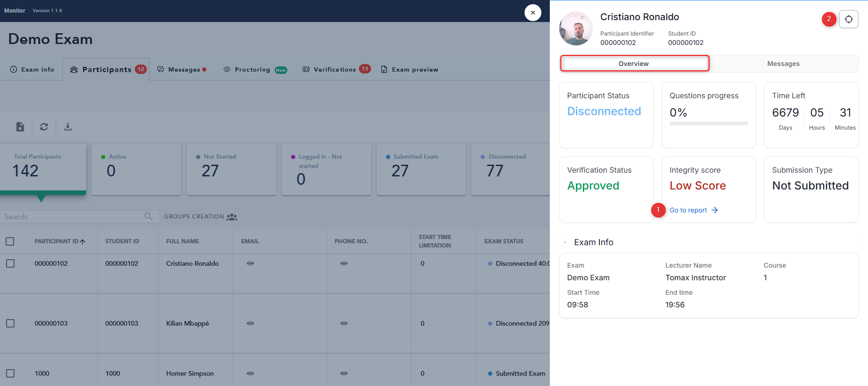
Task: Open the Go to report link
Action: coord(693,210)
